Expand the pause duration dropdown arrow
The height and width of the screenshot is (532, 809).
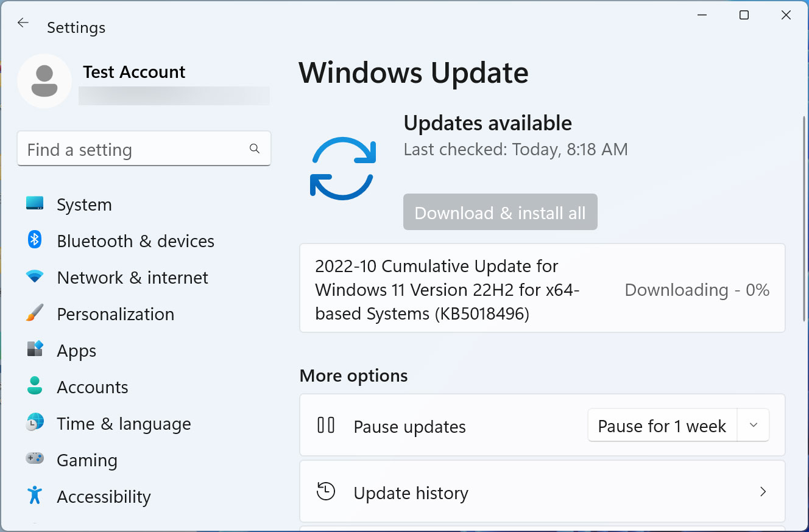tap(754, 425)
